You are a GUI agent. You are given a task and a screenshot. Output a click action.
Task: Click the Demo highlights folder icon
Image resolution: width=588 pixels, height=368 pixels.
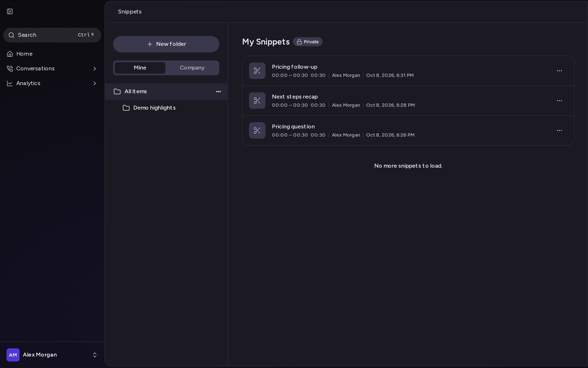[x=126, y=108]
